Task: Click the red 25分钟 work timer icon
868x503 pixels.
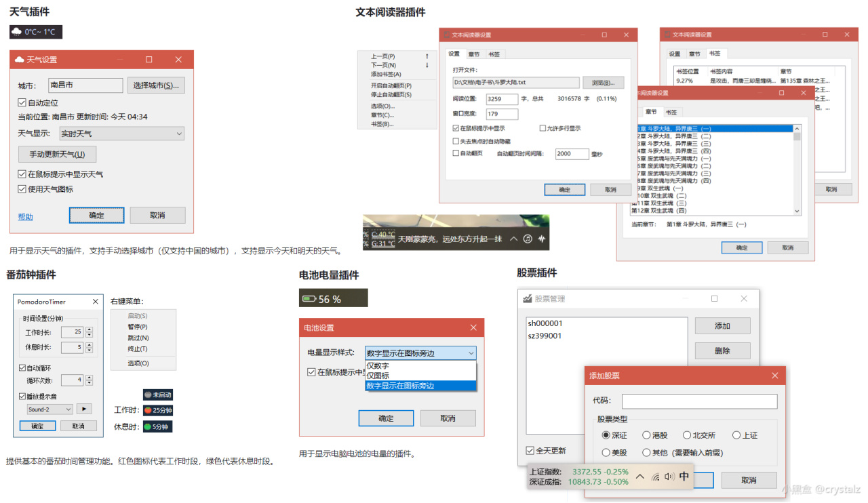Action: tap(148, 410)
